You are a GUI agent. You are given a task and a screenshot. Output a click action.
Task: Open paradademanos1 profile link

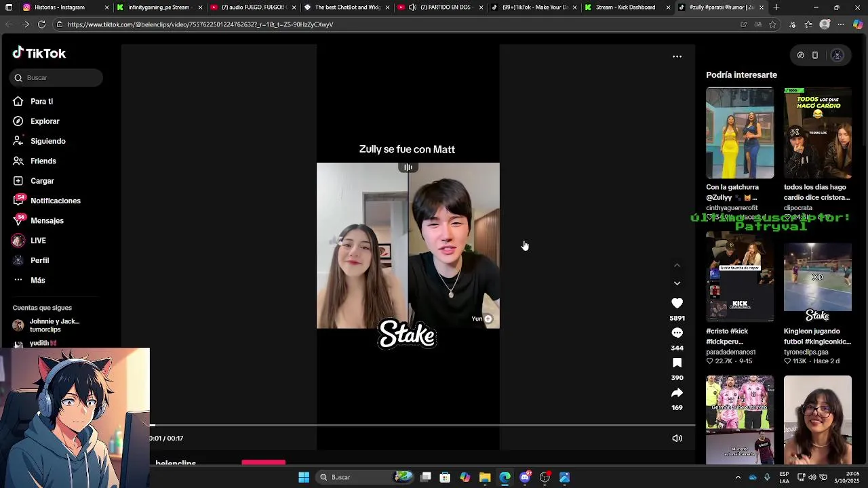tap(730, 352)
